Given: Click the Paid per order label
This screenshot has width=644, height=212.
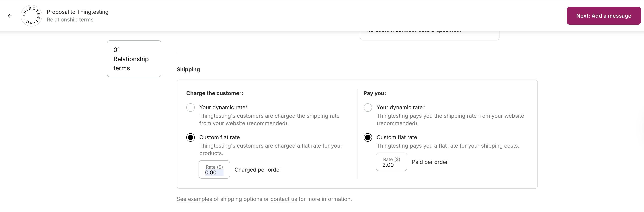Looking at the screenshot, I should (x=430, y=162).
